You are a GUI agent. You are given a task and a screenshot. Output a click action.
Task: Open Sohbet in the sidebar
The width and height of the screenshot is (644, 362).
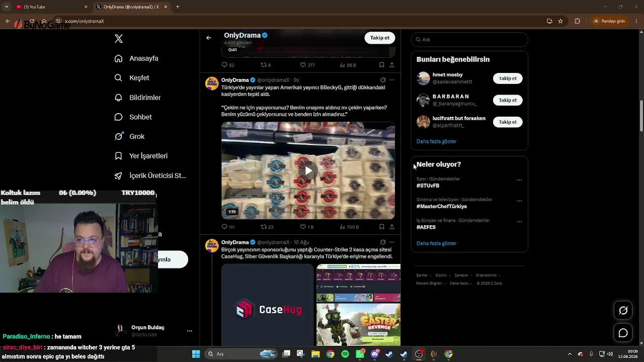133,117
